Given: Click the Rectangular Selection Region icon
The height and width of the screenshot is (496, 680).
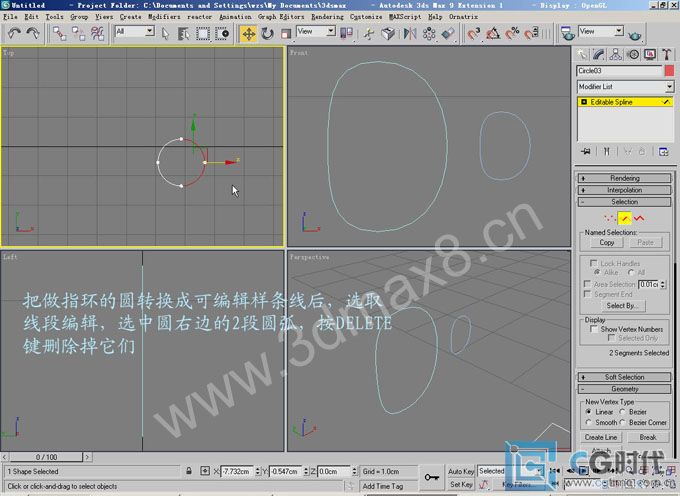Looking at the screenshot, I should click(203, 33).
